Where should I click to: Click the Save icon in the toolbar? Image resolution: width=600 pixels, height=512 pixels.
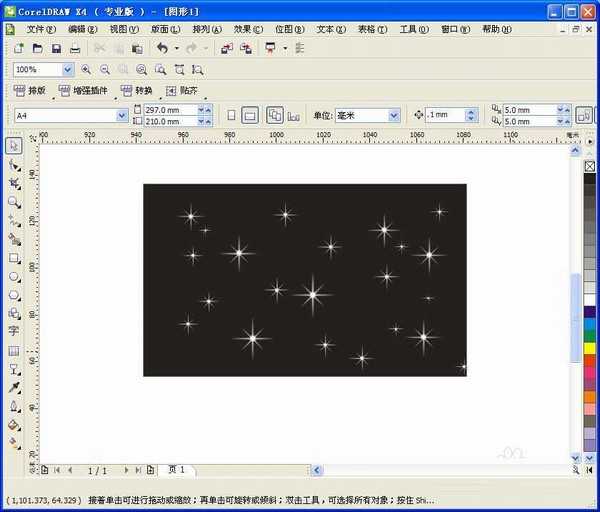[x=57, y=48]
